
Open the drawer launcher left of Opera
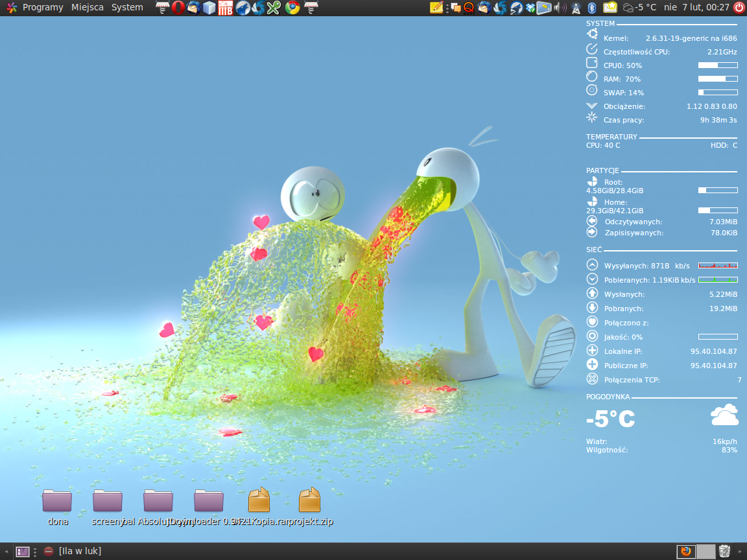pyautogui.click(x=163, y=8)
